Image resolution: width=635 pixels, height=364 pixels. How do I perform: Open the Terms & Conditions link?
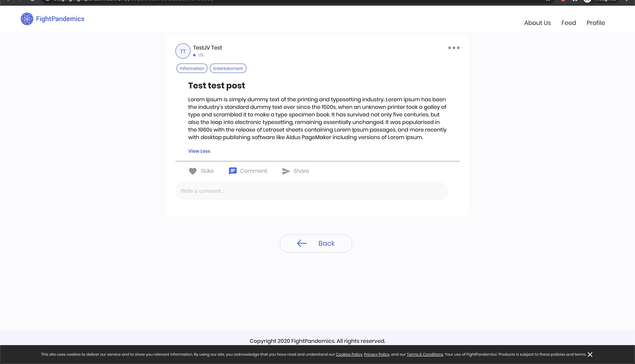tap(425, 354)
